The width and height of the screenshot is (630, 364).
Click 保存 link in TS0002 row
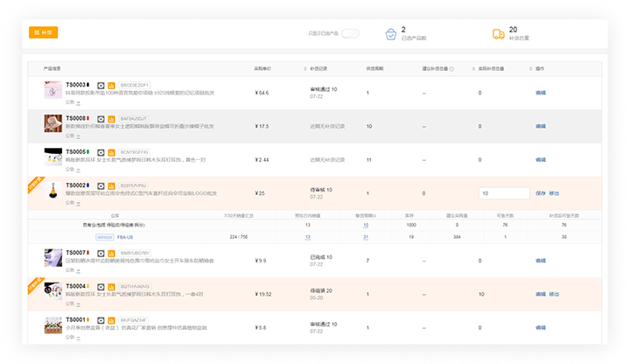coord(540,193)
